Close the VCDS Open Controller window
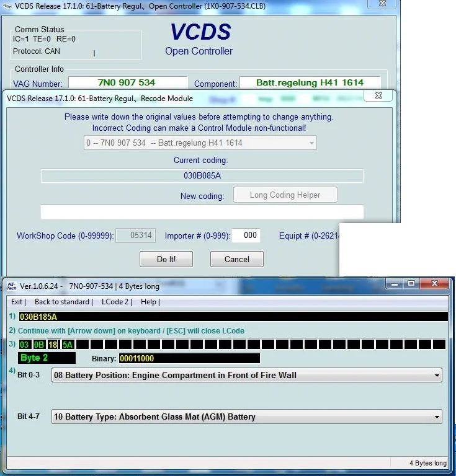This screenshot has width=456, height=476. tap(382, 3)
